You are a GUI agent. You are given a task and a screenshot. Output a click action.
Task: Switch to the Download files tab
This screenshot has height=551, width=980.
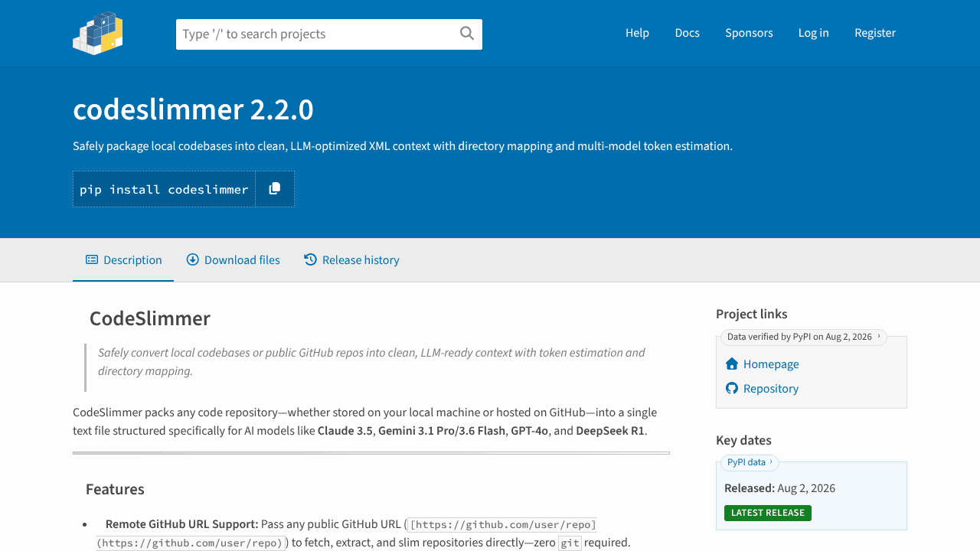click(x=234, y=260)
